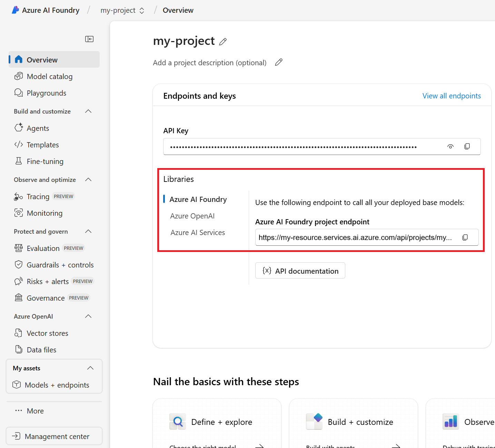Switch to the Azure OpenAI library tab
Image resolution: width=495 pixels, height=448 pixels.
point(192,216)
